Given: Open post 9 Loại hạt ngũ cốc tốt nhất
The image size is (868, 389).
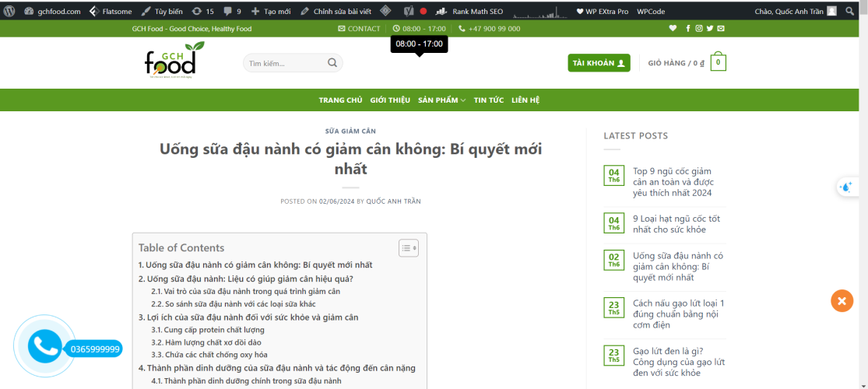Looking at the screenshot, I should tap(676, 224).
